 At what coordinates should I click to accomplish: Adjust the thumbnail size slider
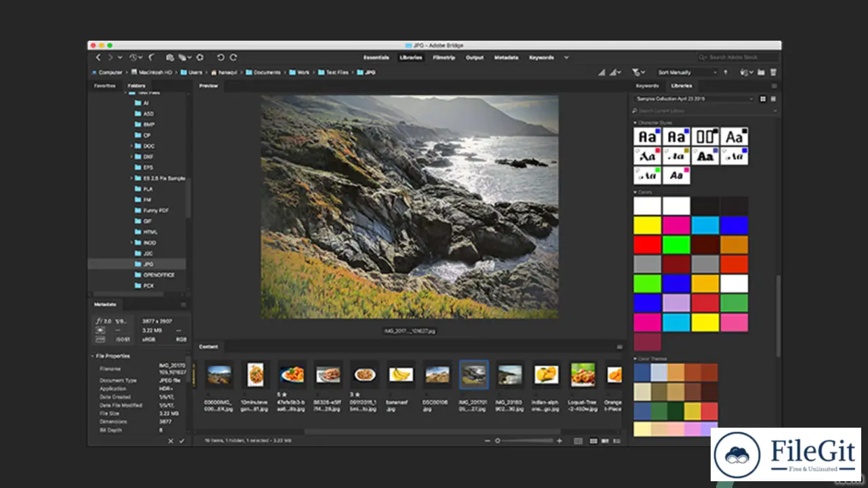tap(497, 441)
